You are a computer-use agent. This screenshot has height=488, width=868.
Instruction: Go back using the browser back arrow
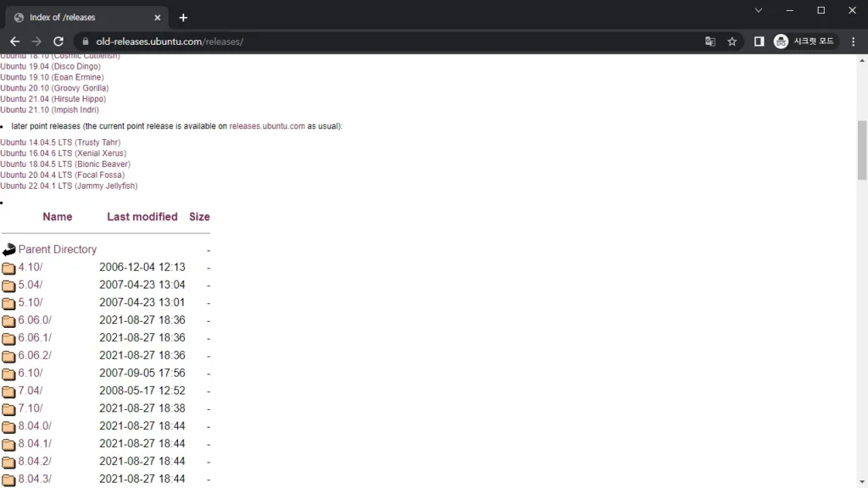(15, 42)
